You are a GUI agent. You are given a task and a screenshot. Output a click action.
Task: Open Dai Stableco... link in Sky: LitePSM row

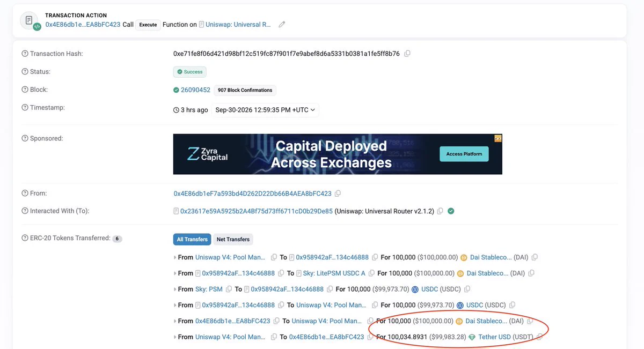(487, 273)
